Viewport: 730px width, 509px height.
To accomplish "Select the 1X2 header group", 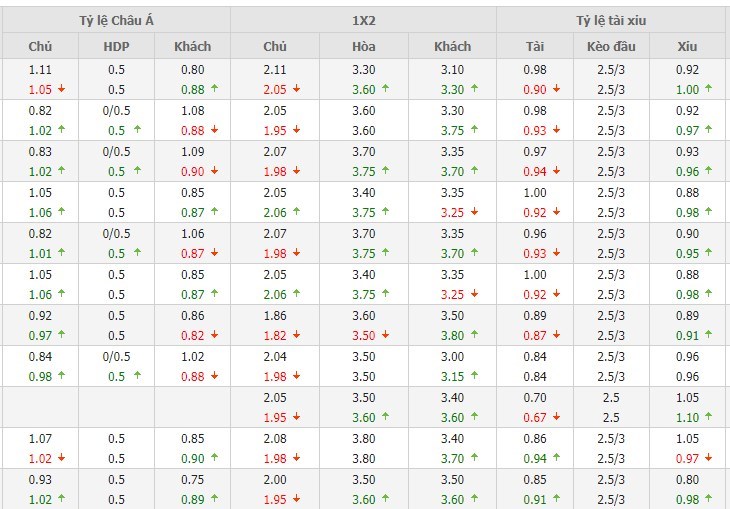I will 363,20.
